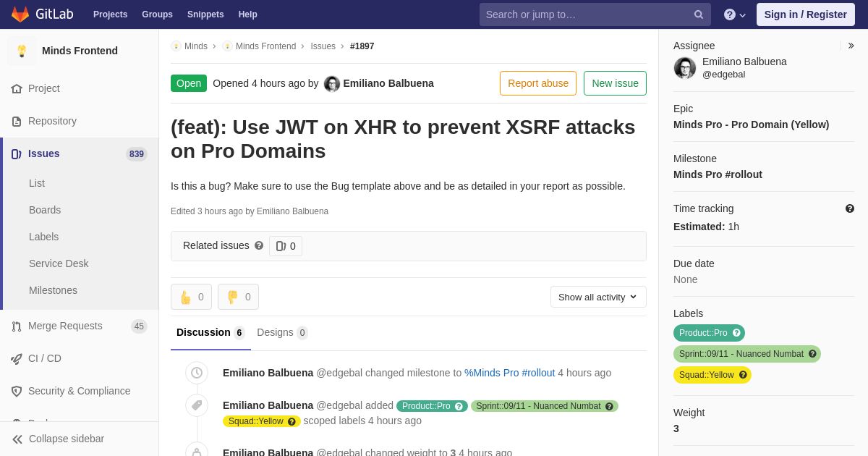Click the Sprint label help icon in sidebar
This screenshot has width=868, height=456.
tap(812, 354)
